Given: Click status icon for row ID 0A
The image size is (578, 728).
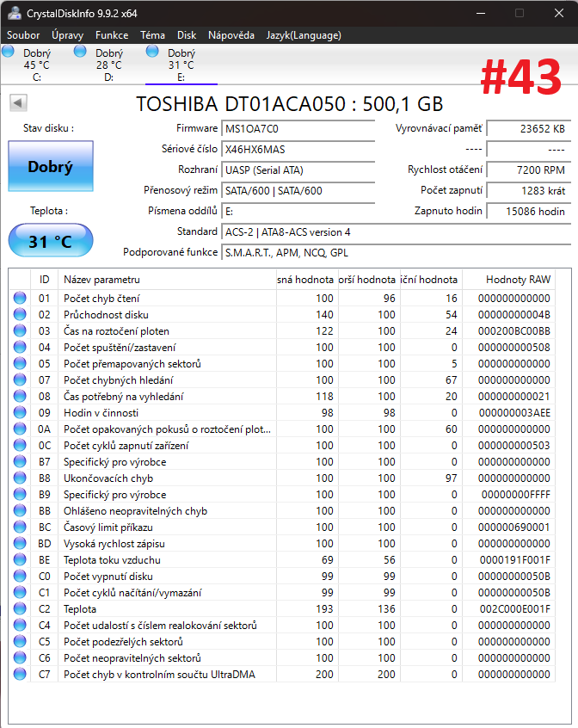Looking at the screenshot, I should [20, 429].
